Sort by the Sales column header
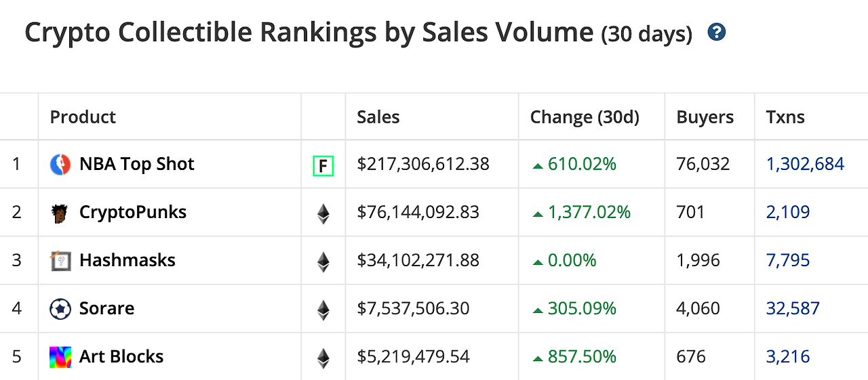The image size is (868, 380). (378, 117)
